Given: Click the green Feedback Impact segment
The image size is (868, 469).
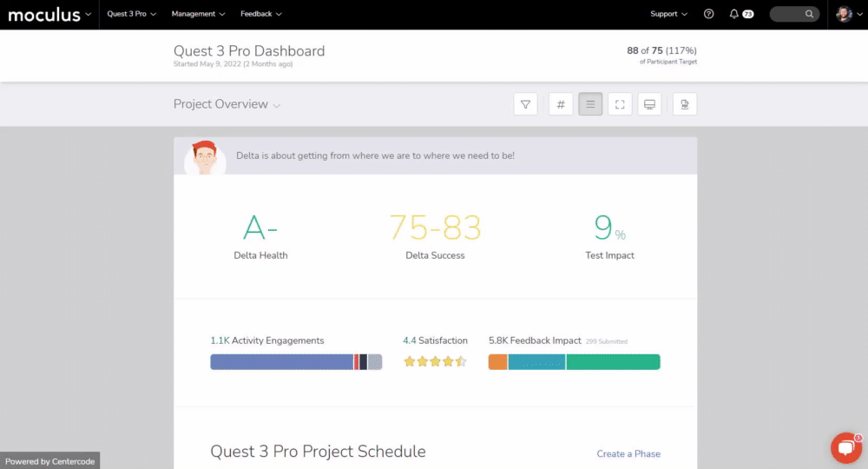Looking at the screenshot, I should [x=613, y=361].
